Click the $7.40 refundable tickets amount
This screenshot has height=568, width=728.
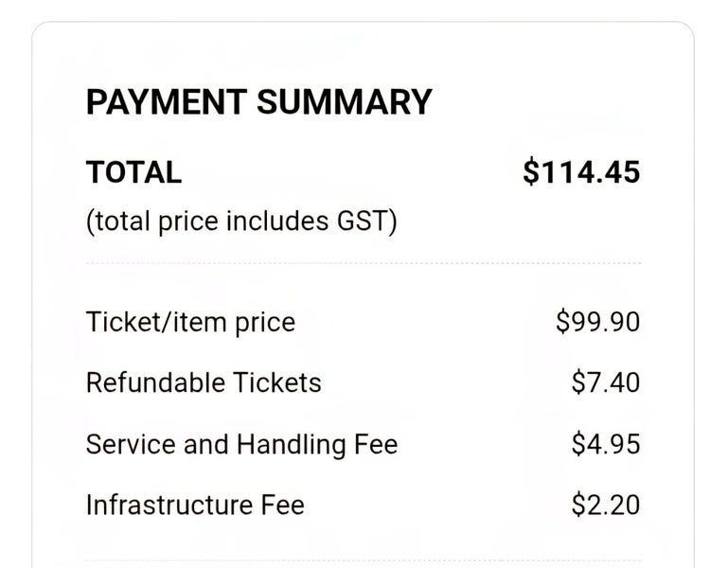(x=606, y=382)
